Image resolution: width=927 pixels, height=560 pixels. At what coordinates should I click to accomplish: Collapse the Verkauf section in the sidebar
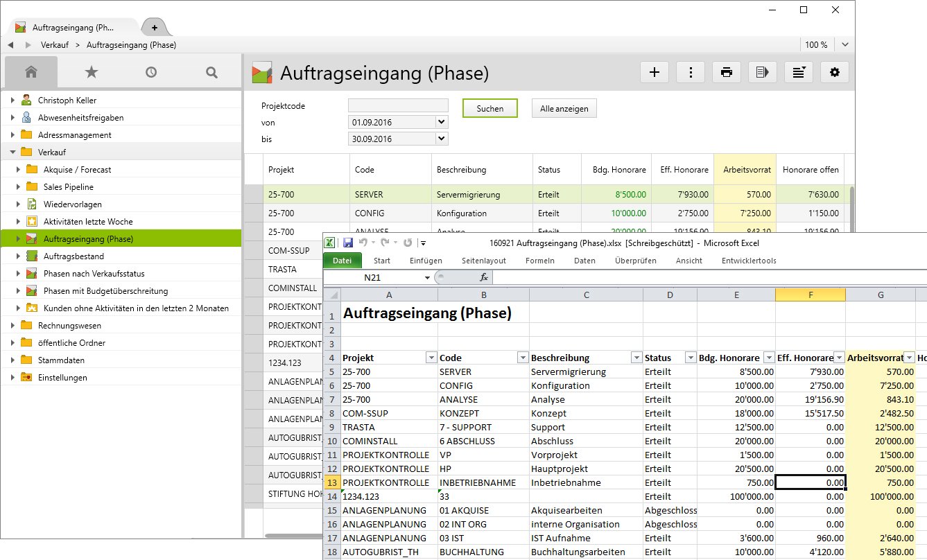point(11,152)
